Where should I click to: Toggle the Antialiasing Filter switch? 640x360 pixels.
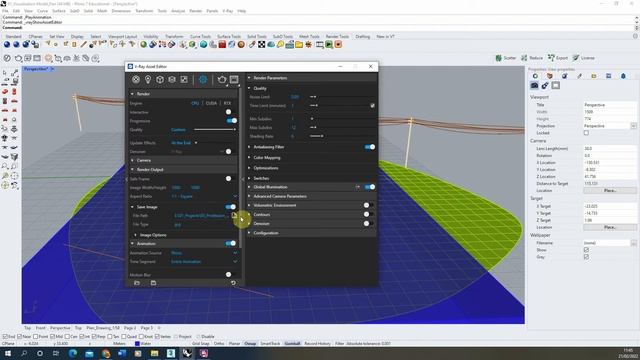tap(370, 147)
